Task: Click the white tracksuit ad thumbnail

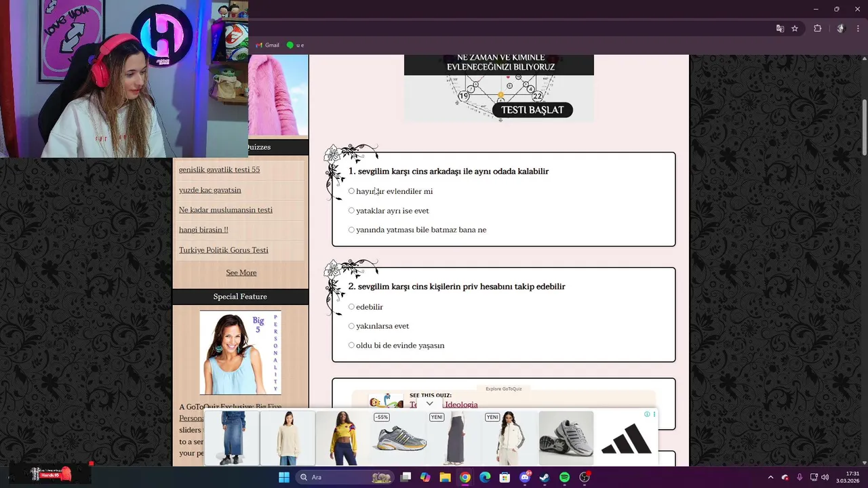Action: tap(511, 438)
